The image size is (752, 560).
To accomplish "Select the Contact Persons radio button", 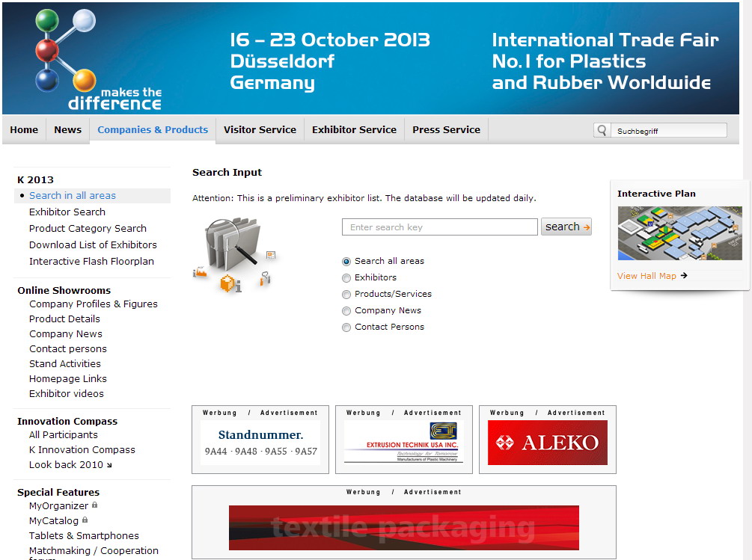I will click(x=346, y=327).
